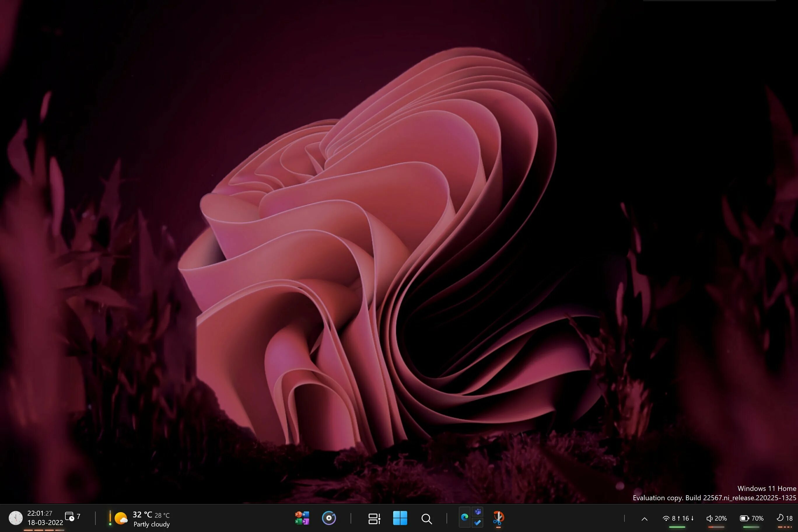Image resolution: width=798 pixels, height=532 pixels.
Task: Open the volume 20% control
Action: [716, 518]
